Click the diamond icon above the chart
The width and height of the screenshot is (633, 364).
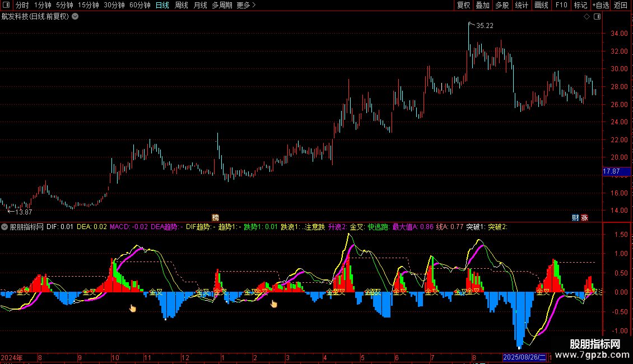coord(587,17)
